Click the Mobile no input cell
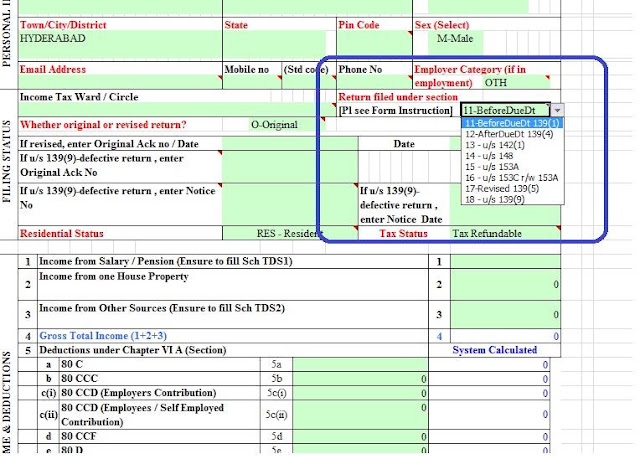This screenshot has height=459, width=640. click(x=252, y=82)
